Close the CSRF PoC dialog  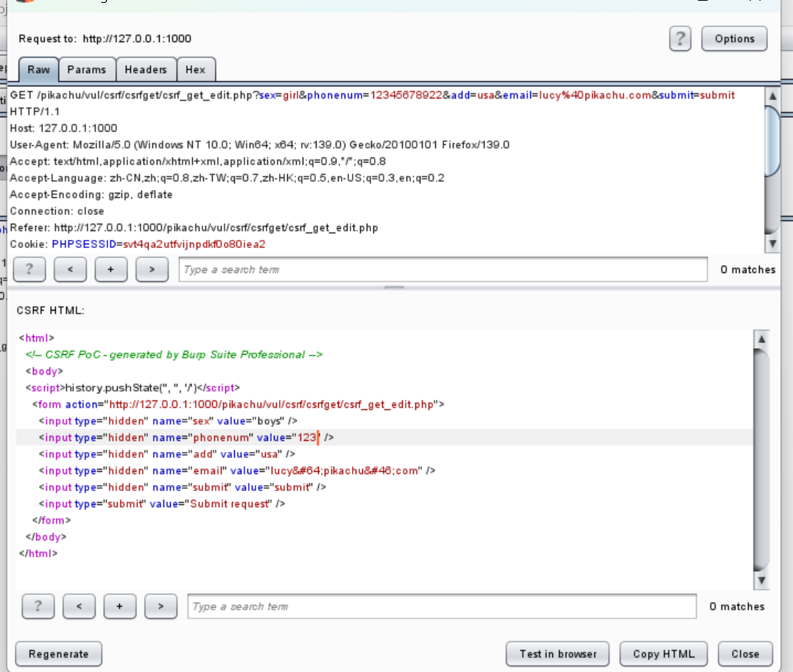(x=745, y=654)
